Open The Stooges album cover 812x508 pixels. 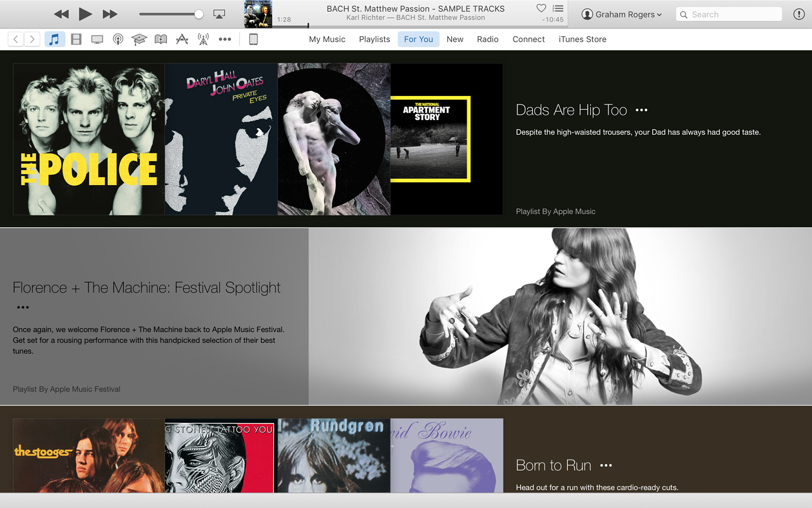click(x=89, y=456)
